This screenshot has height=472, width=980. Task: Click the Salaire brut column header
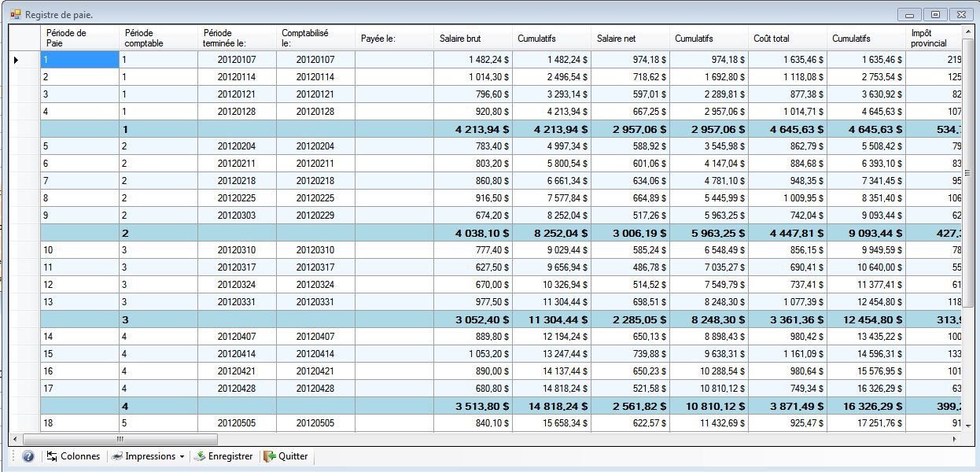[473, 38]
